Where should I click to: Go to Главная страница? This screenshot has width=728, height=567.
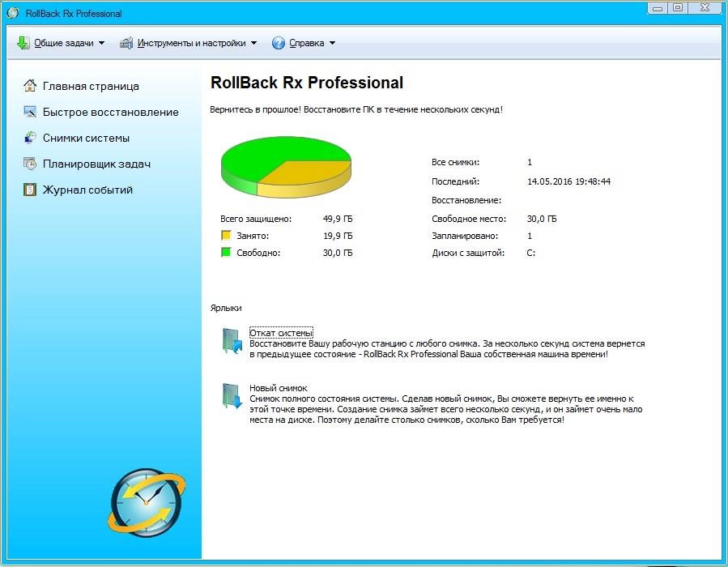point(91,86)
